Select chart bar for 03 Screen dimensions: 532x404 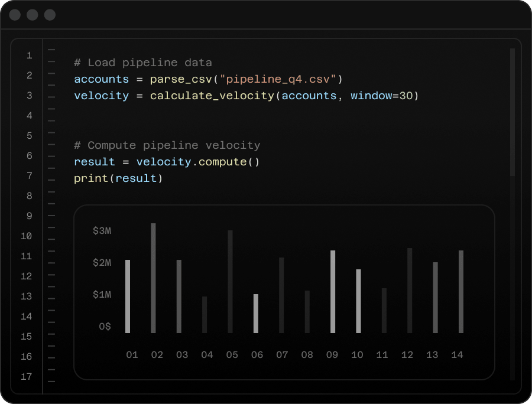179,297
